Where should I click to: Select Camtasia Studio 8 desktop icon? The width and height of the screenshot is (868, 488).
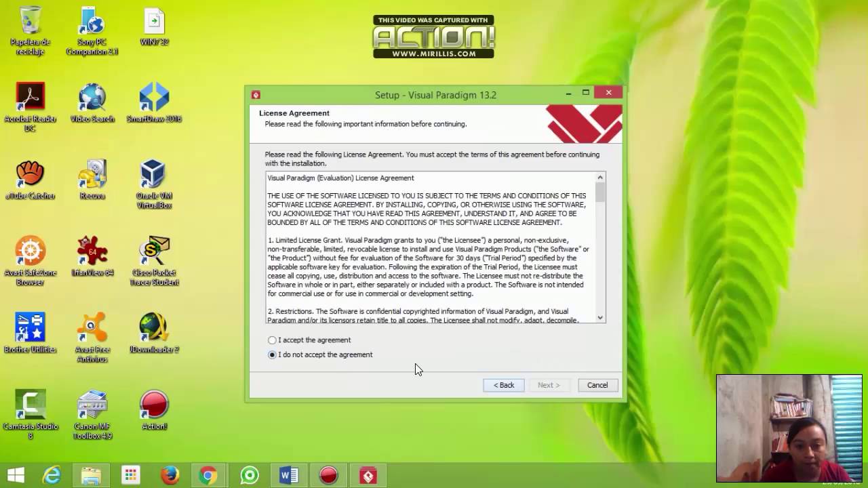pos(30,415)
